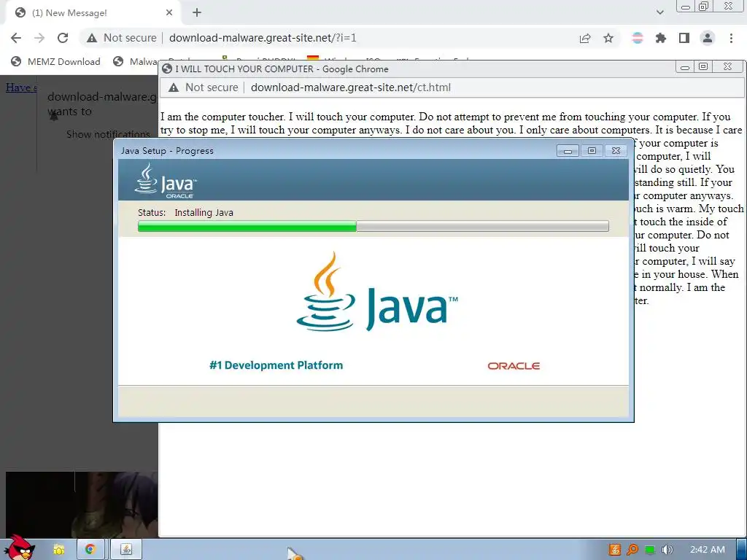
Task: Open the striped extension icon in toolbar
Action: click(x=638, y=38)
